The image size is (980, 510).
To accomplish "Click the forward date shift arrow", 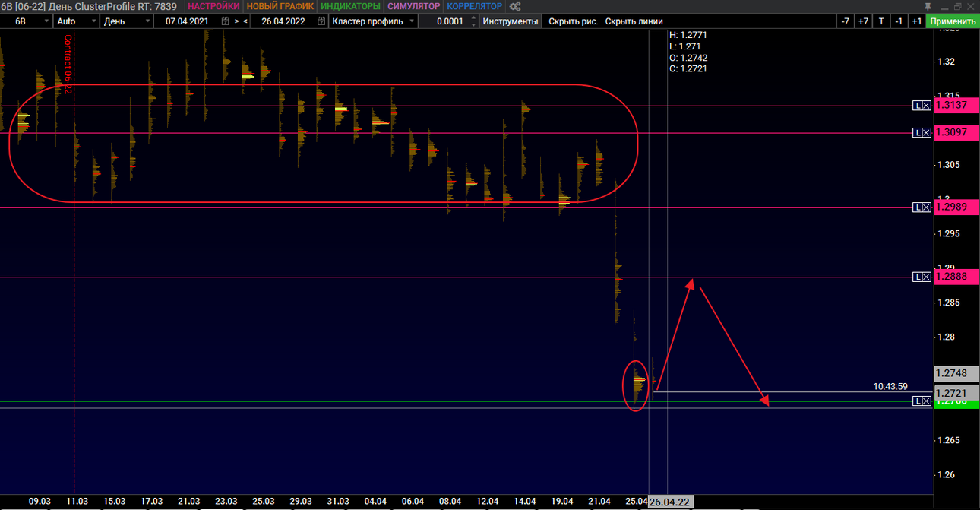I will click(x=236, y=21).
